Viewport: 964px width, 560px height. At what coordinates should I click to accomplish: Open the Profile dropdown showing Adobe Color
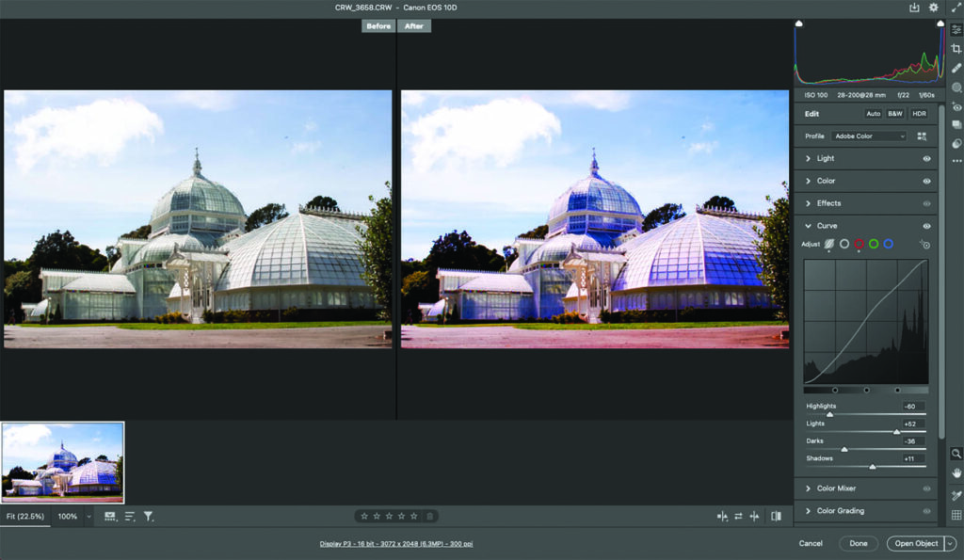click(868, 136)
